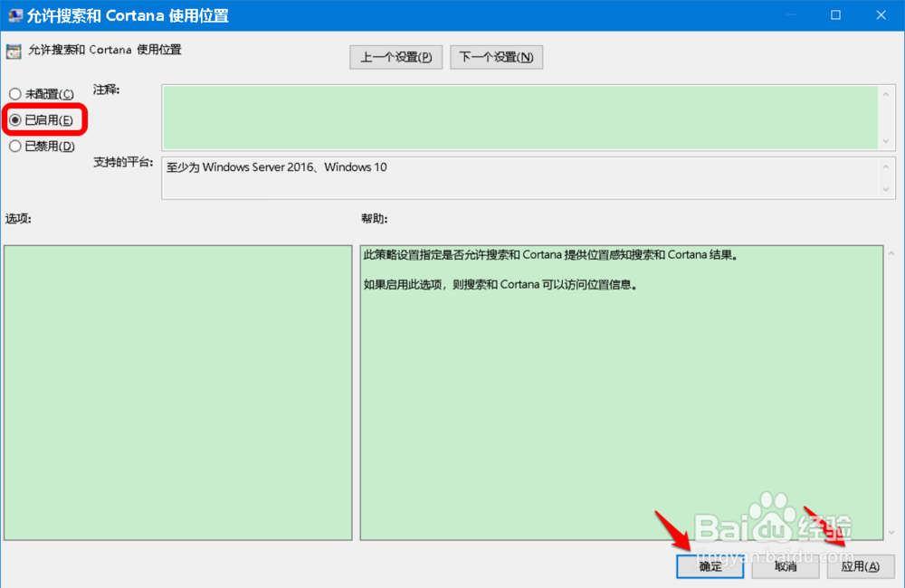Click the 上一个设置(P) button

click(396, 57)
